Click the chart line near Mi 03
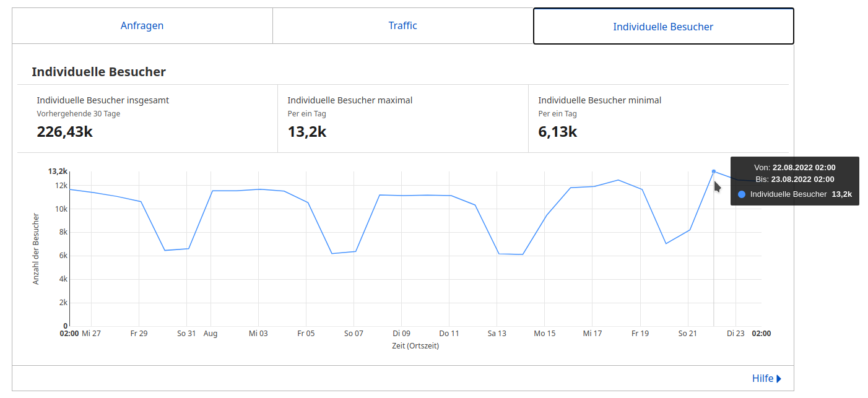This screenshot has height=398, width=868. pyautogui.click(x=258, y=189)
